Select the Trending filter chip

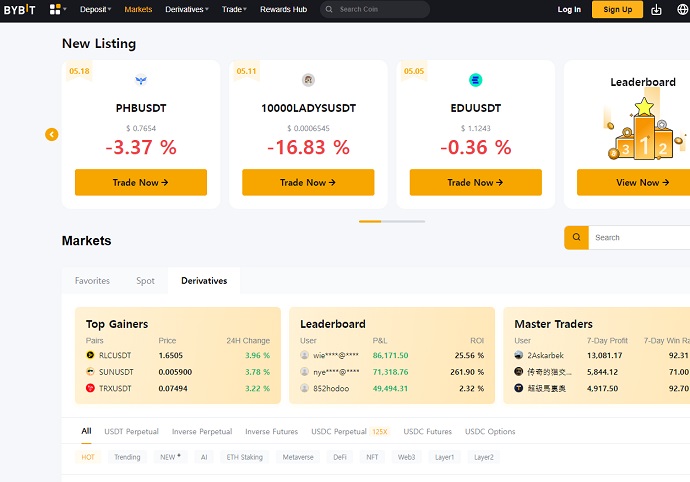[x=127, y=457]
